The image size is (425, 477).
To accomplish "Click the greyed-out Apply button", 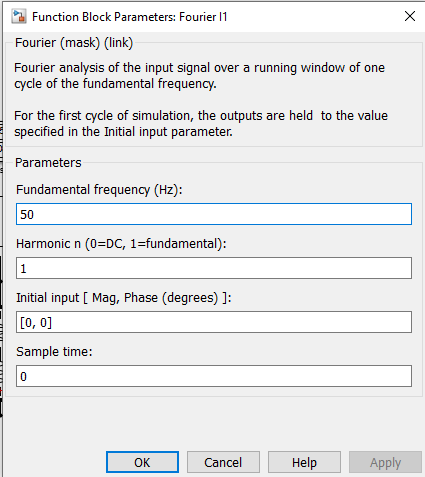I will 385,462.
